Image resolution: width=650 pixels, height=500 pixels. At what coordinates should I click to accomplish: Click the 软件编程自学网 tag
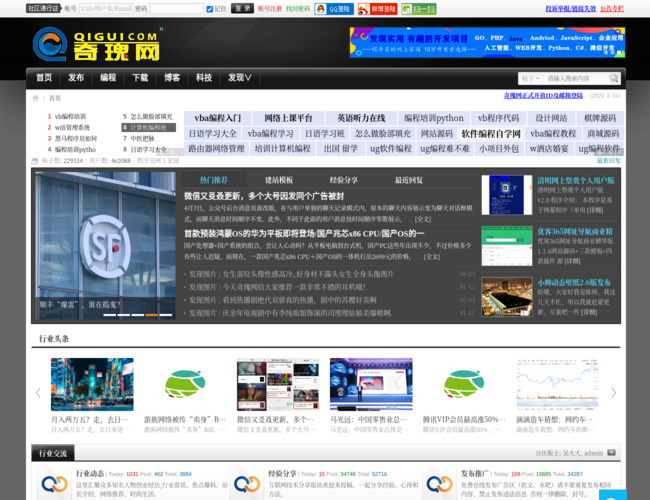coord(491,133)
